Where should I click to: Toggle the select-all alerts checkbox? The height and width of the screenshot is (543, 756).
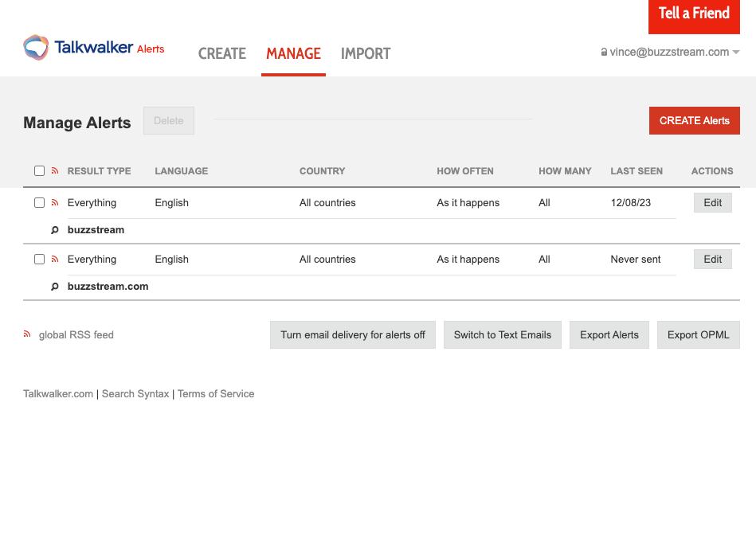tap(40, 171)
